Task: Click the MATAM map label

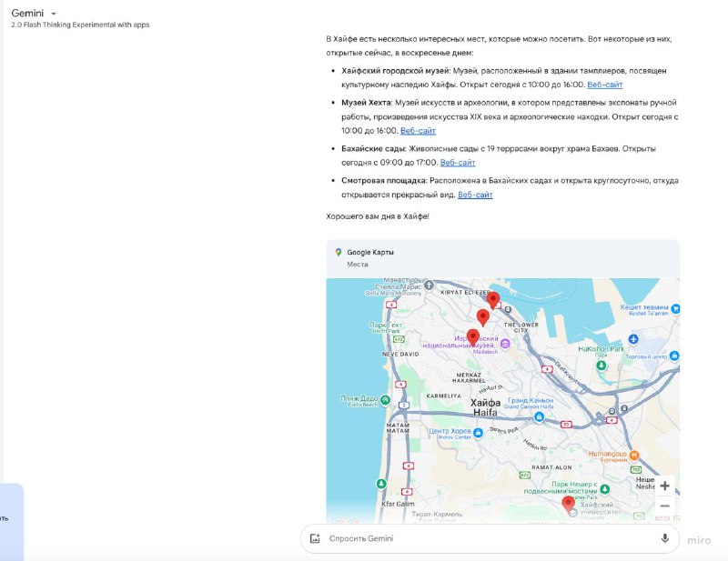Action: coord(398,428)
